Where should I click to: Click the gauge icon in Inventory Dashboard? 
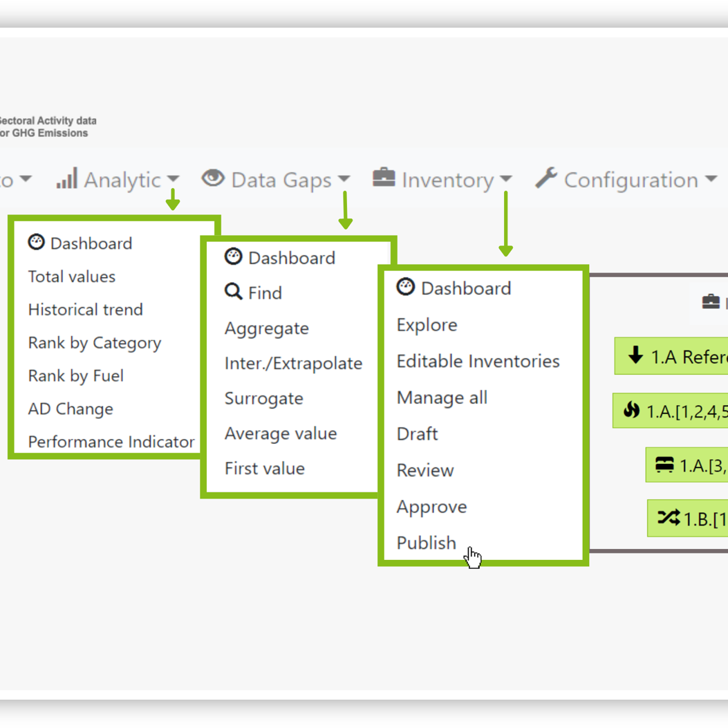405,287
